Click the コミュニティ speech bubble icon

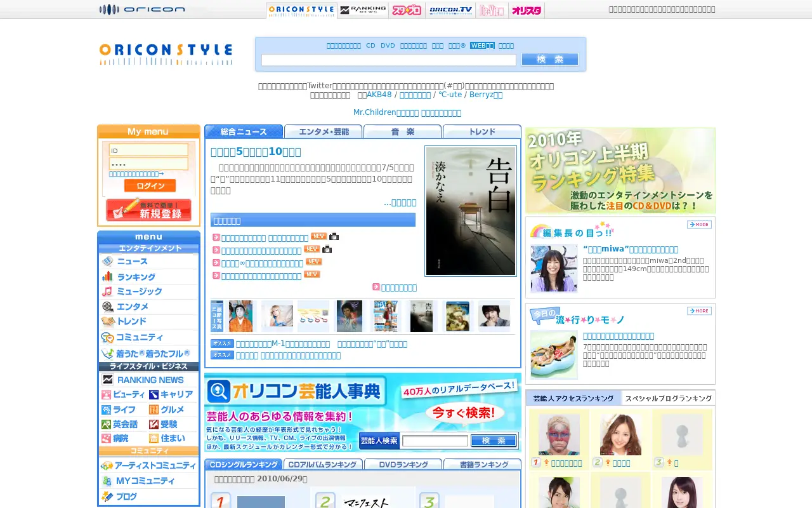pyautogui.click(x=108, y=337)
